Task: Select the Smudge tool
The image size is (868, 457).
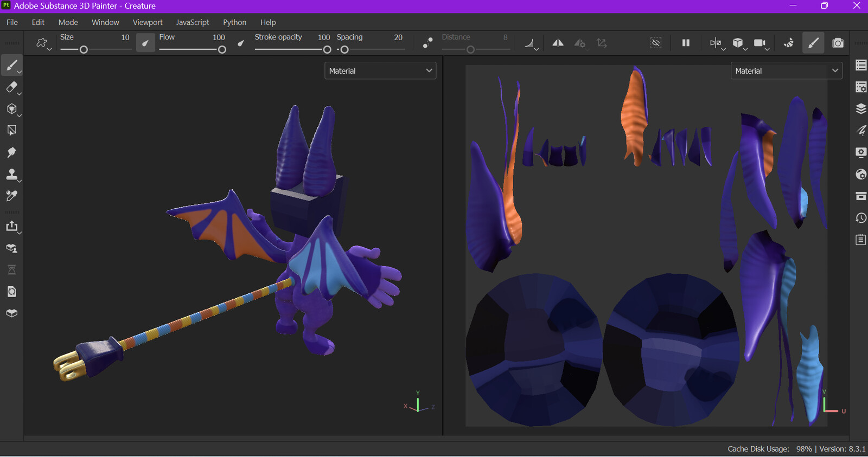Action: (x=11, y=152)
